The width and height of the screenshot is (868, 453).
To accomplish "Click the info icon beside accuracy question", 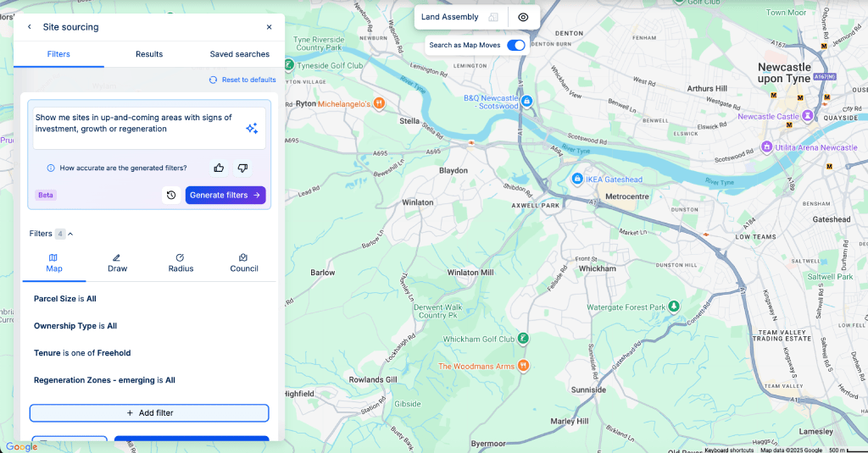I will coord(50,168).
